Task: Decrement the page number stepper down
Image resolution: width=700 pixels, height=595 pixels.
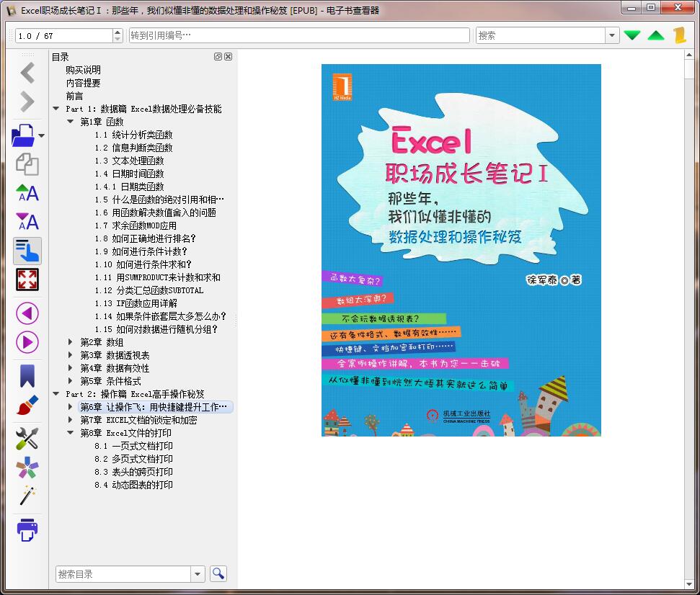Action: [118, 39]
